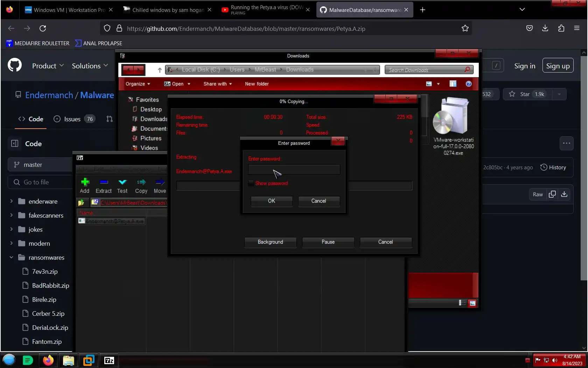Toggle the Explorer preview pane icon
588x368 pixels.
(453, 84)
